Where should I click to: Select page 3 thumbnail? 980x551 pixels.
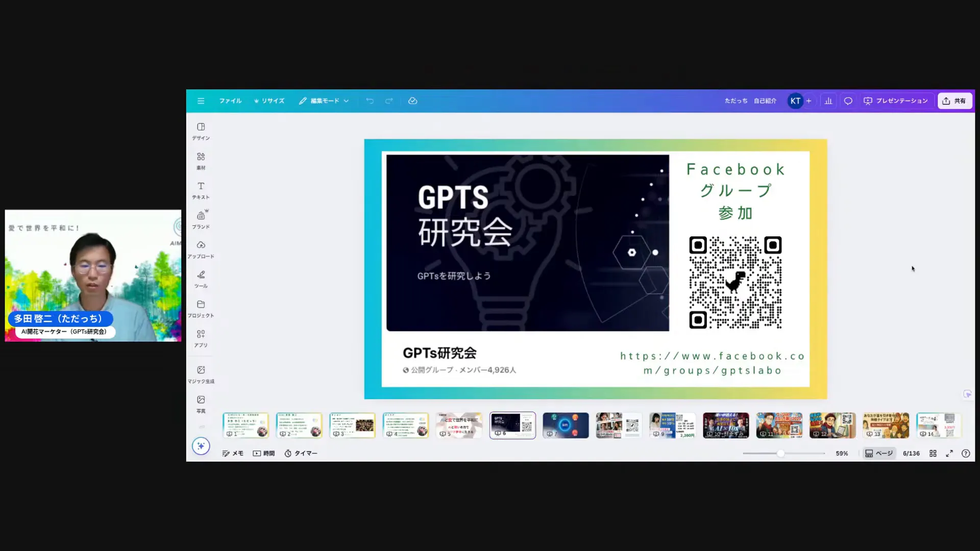[352, 425]
